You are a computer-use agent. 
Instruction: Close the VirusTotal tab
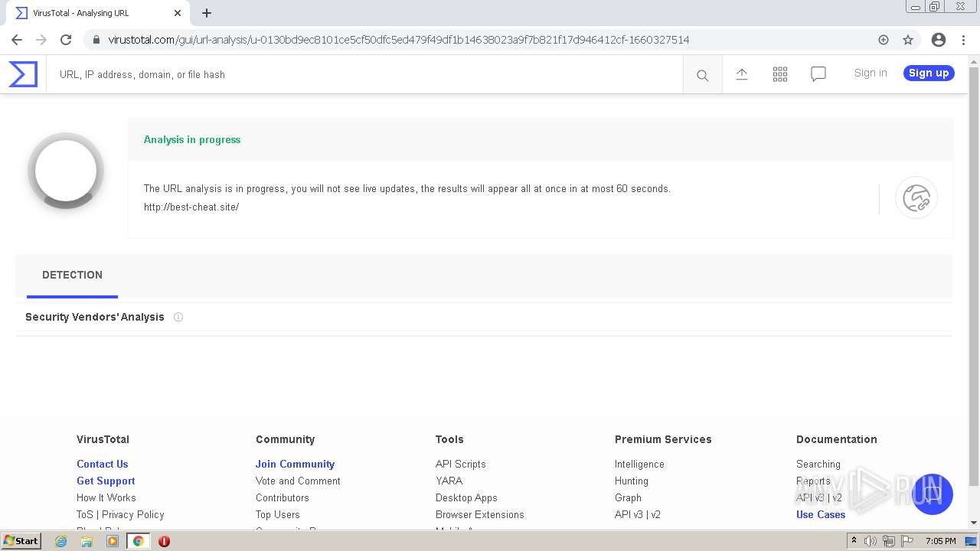tap(177, 13)
